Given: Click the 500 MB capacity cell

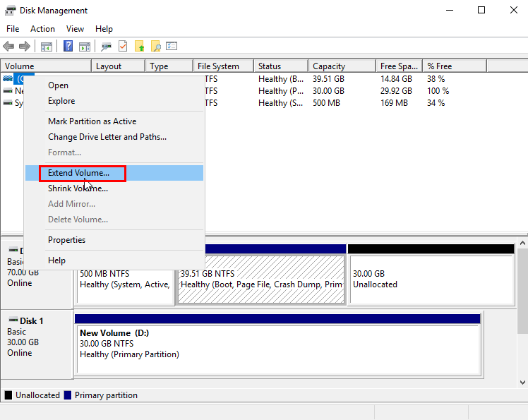Looking at the screenshot, I should pyautogui.click(x=327, y=103).
